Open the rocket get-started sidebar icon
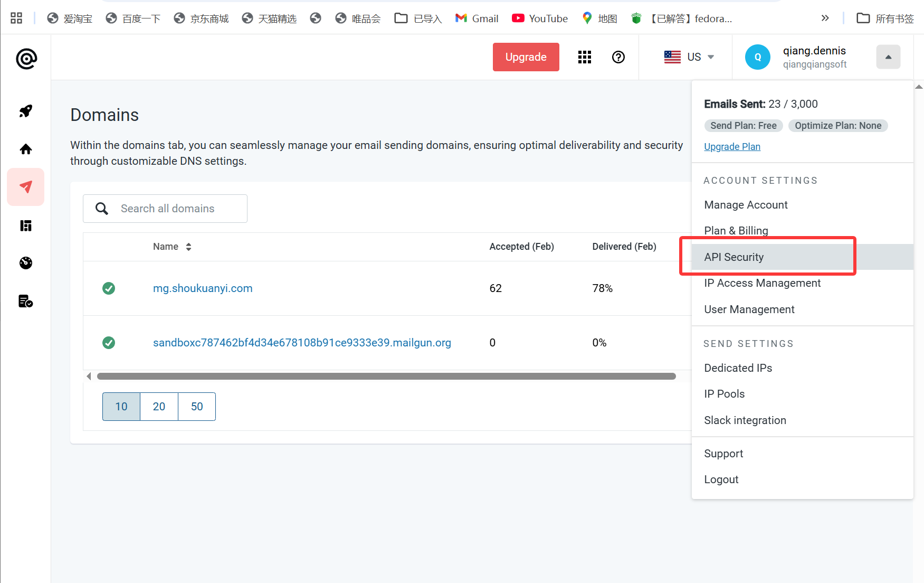 tap(26, 111)
